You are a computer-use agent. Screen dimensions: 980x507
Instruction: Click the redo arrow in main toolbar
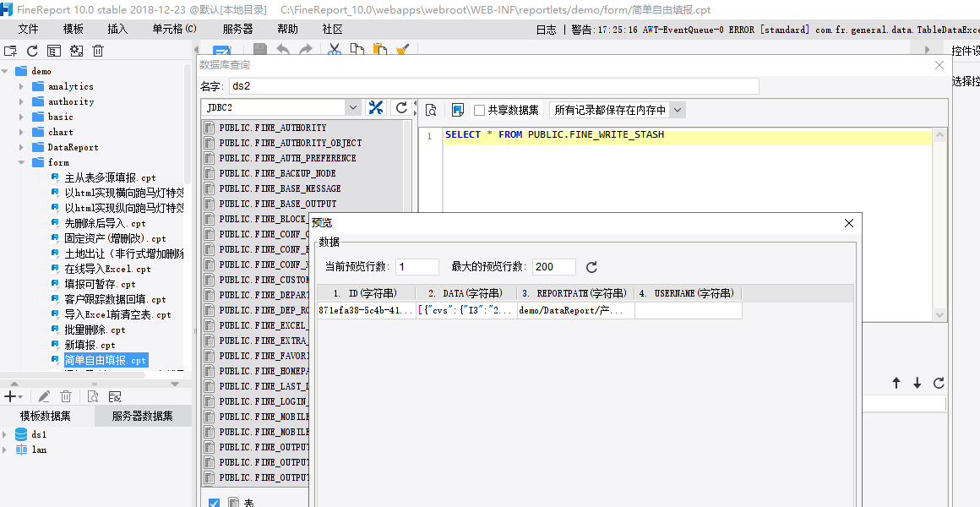coord(306,49)
